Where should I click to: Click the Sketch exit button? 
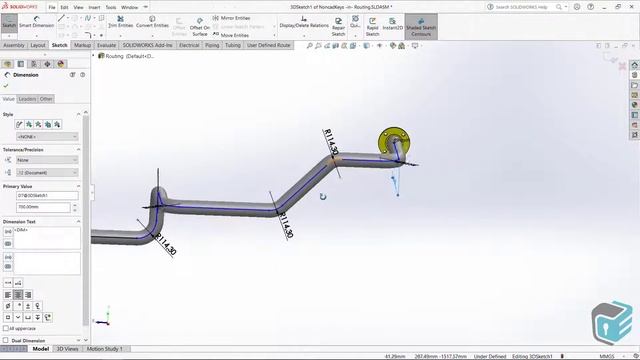pyautogui.click(x=9, y=22)
